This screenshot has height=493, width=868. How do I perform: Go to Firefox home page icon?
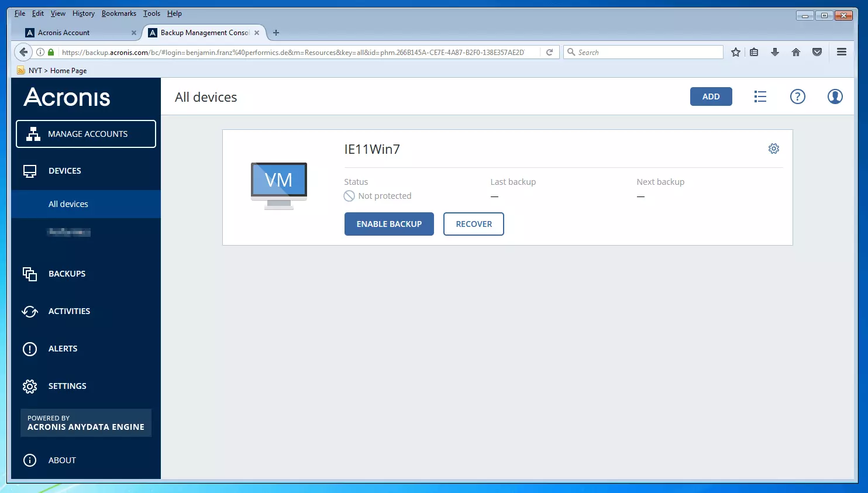tap(796, 52)
